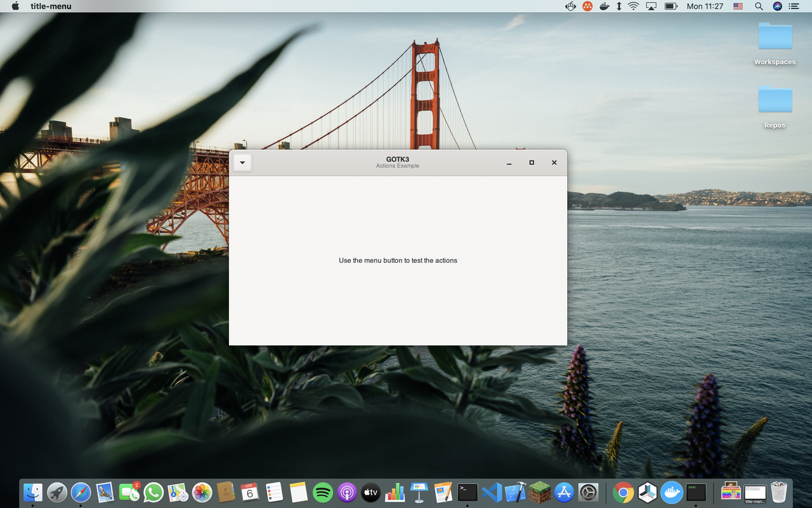
Task: Close the GOTK3 Actions Example window
Action: (554, 163)
